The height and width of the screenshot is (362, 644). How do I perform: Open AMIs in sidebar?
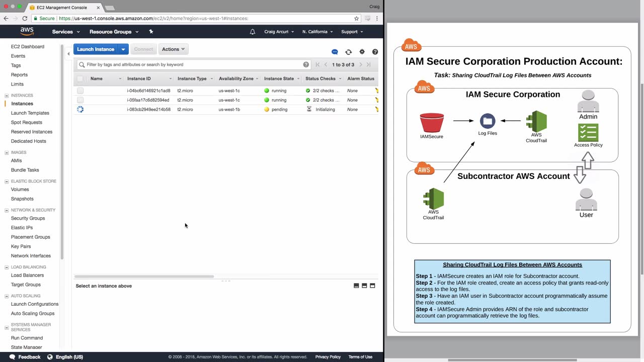tap(17, 161)
